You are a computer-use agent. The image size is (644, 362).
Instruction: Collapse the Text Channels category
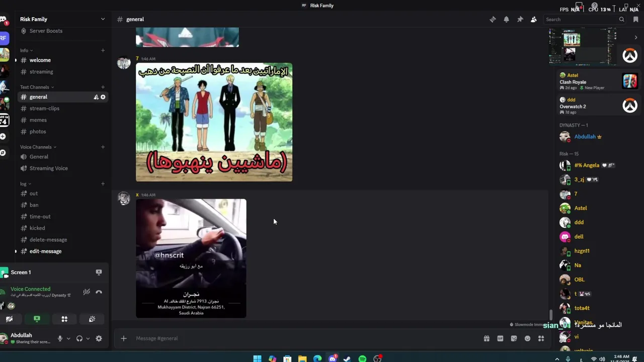(38, 87)
